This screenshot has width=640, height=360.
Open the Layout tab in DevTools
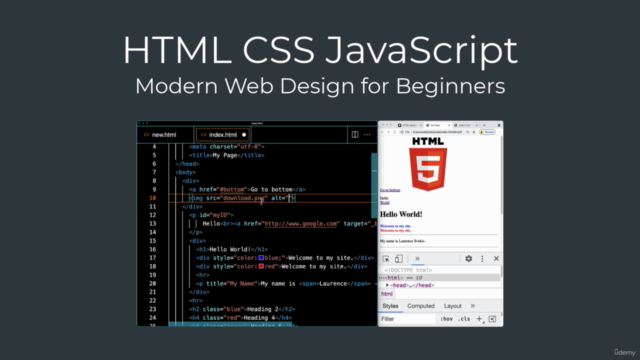tap(452, 306)
